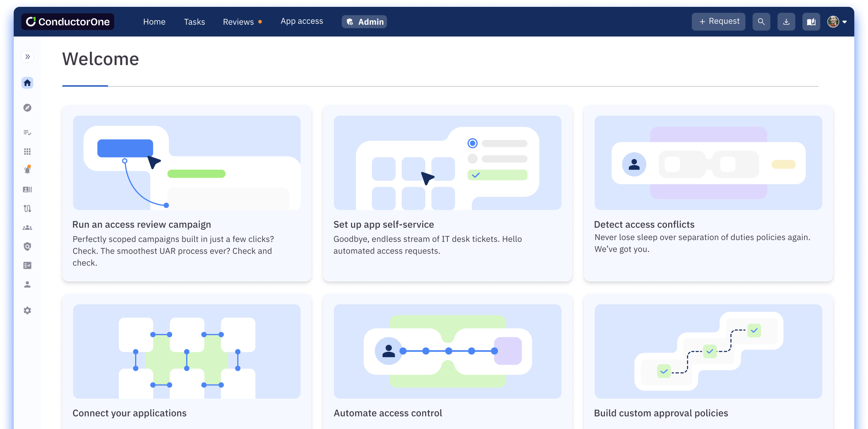Open the users group icon in sidebar
This screenshot has width=868, height=429.
[x=27, y=227]
